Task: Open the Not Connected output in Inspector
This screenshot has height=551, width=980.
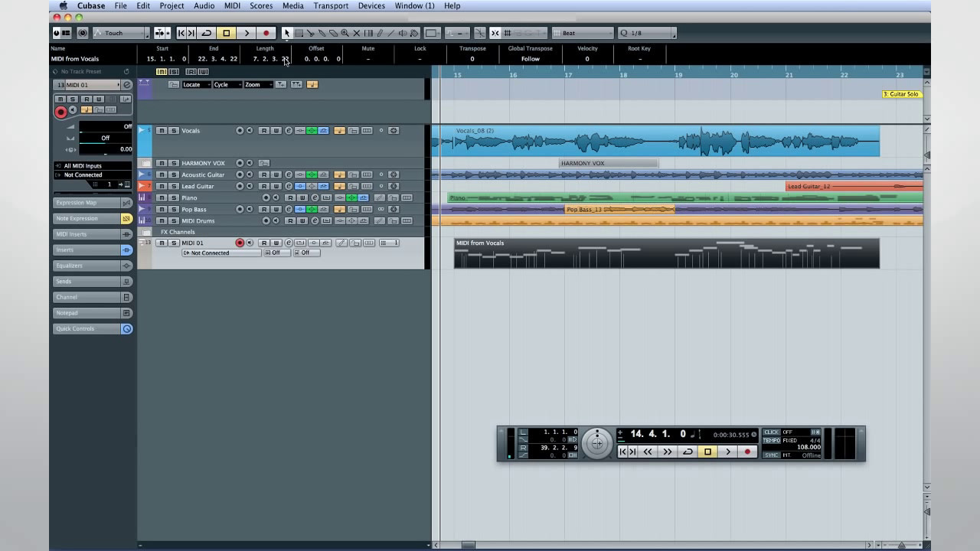Action: click(x=93, y=174)
